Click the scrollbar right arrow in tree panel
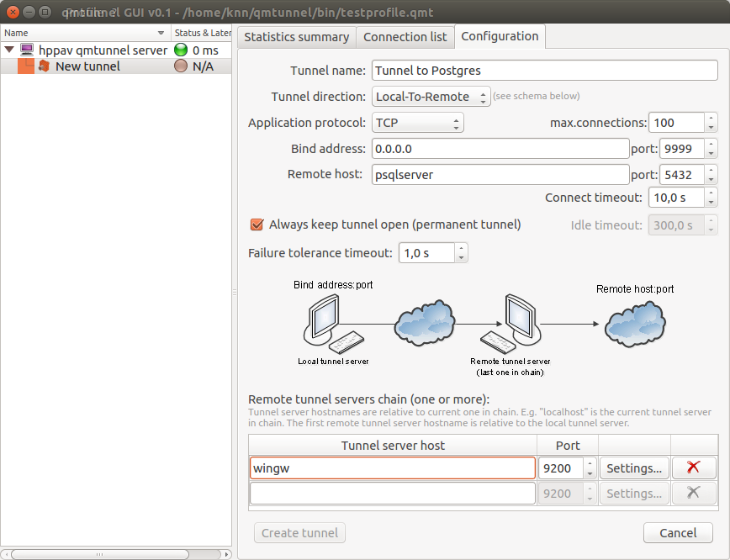 coord(227,554)
